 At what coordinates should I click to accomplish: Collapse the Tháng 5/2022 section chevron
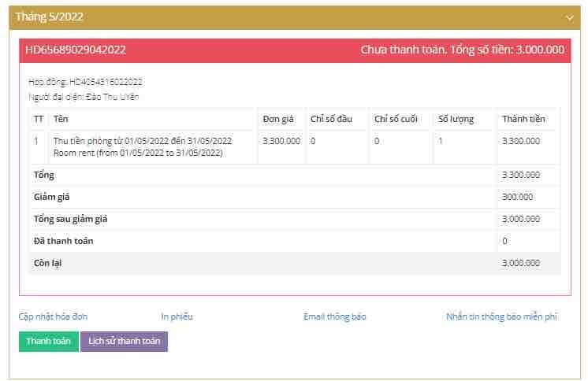tap(569, 17)
